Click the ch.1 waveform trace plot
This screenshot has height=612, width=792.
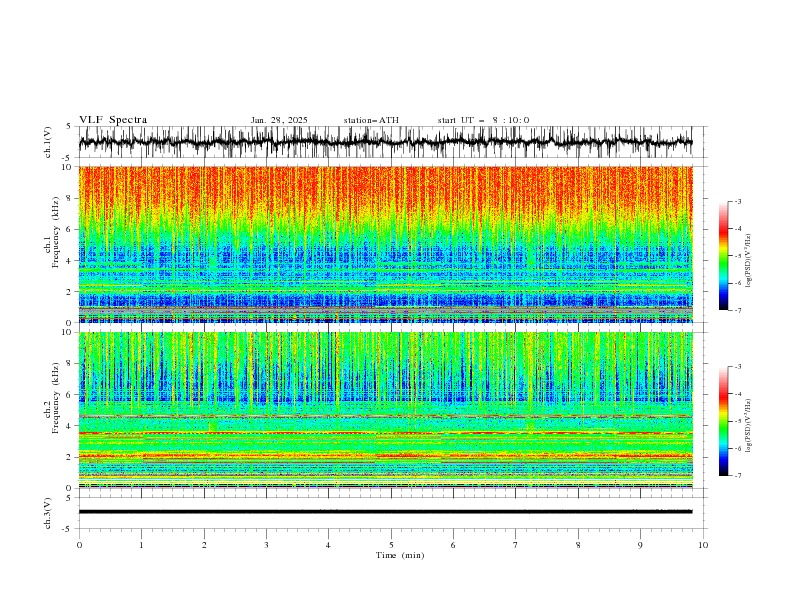pos(385,142)
